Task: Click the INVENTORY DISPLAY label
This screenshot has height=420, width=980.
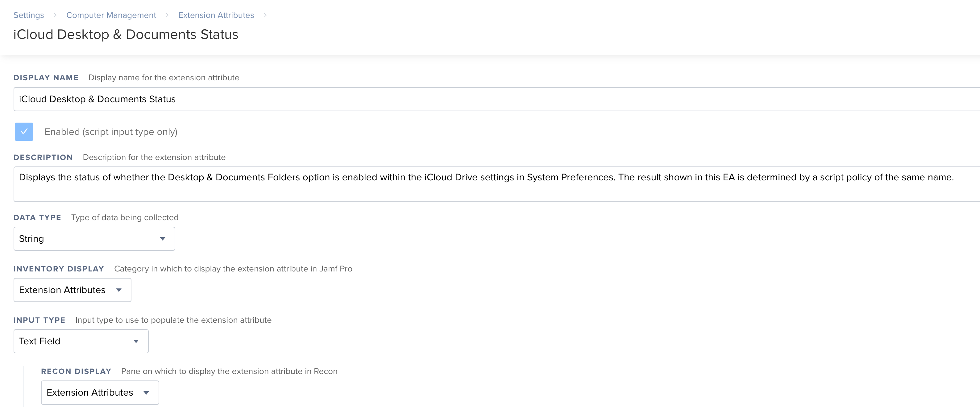Action: (x=59, y=269)
